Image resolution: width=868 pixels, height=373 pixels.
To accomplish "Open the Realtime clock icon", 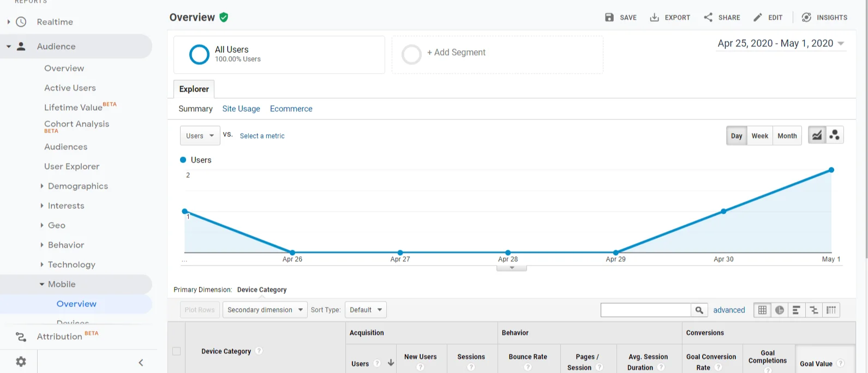I will pyautogui.click(x=21, y=22).
